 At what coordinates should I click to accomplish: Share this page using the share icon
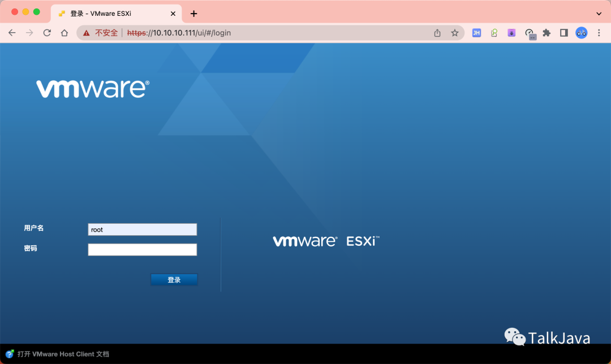[437, 33]
